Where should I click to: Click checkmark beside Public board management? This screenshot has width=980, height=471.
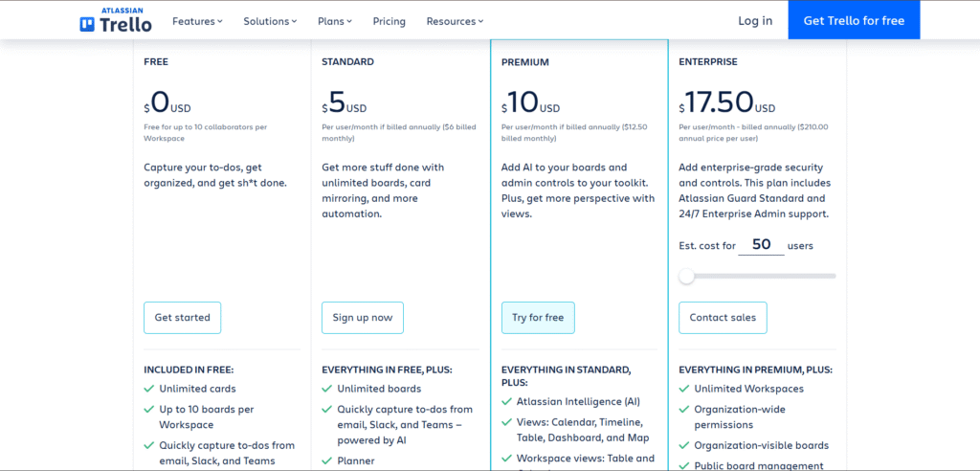(683, 466)
